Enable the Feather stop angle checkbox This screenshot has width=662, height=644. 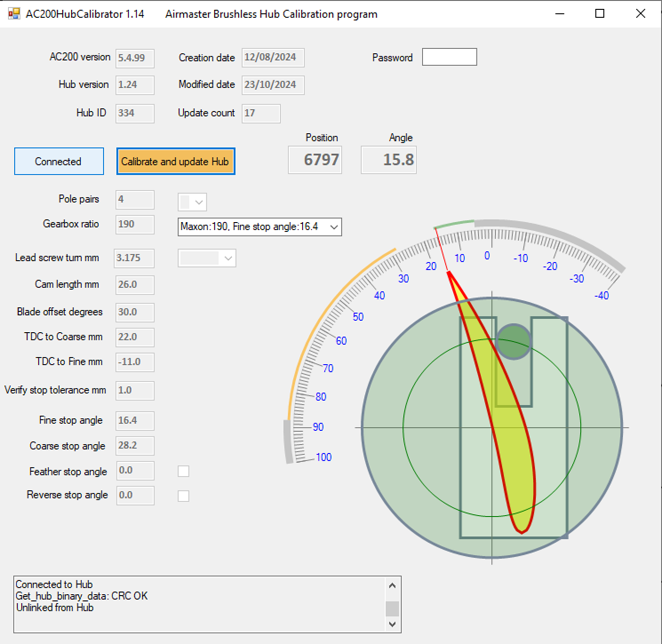(183, 471)
